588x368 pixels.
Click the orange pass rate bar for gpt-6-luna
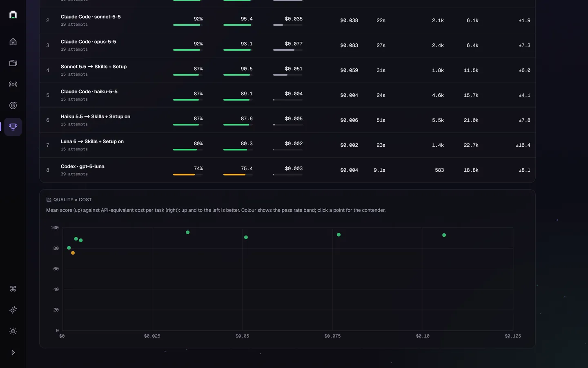coord(188,175)
